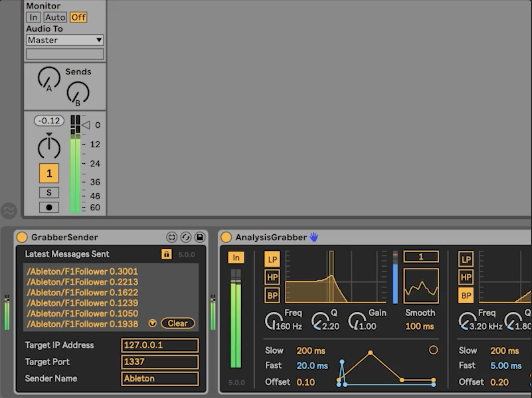The image size is (532, 398).
Task: Click the arm record button on track
Action: click(x=49, y=207)
